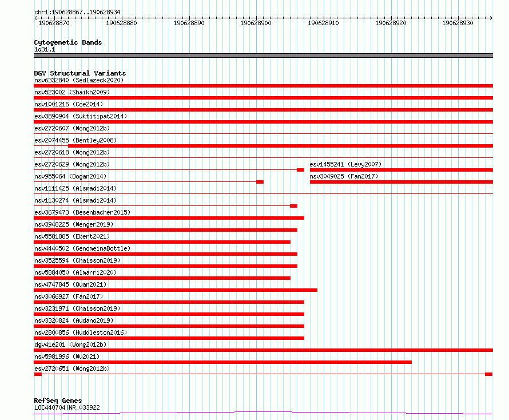Click esv2720651 left-end red block
Screen dimensions: 509x420
(x=38, y=374)
